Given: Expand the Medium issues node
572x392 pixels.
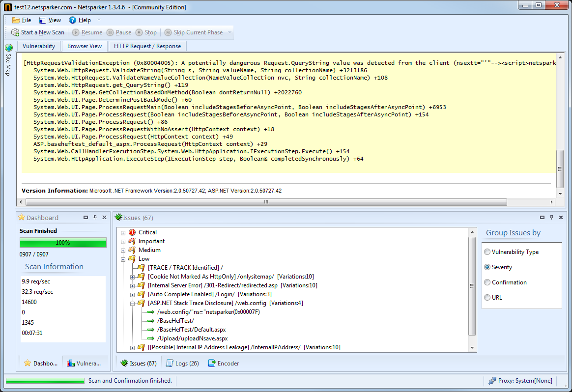Looking at the screenshot, I should coord(123,251).
